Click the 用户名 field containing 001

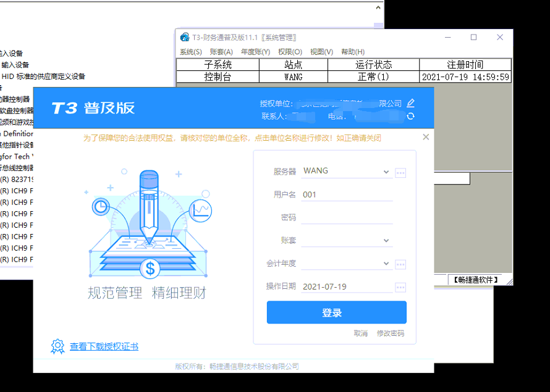click(x=347, y=194)
